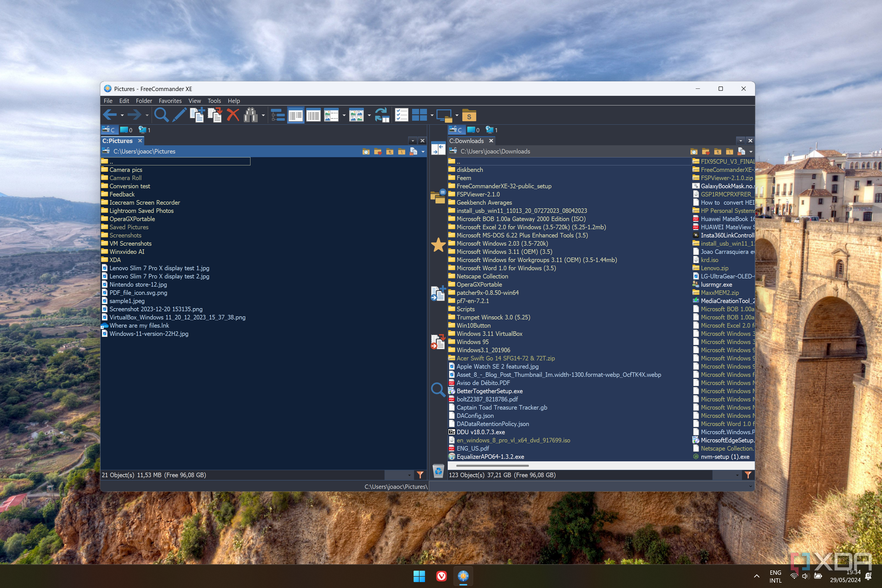Switch to List view mode
Viewport: 882px width, 588px height.
tap(295, 115)
